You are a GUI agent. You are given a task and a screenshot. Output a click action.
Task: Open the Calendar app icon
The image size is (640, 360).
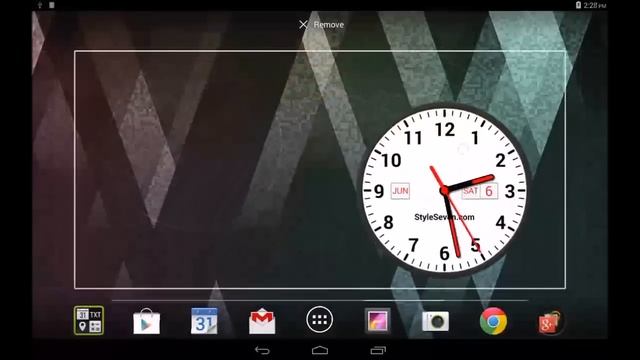click(x=204, y=321)
